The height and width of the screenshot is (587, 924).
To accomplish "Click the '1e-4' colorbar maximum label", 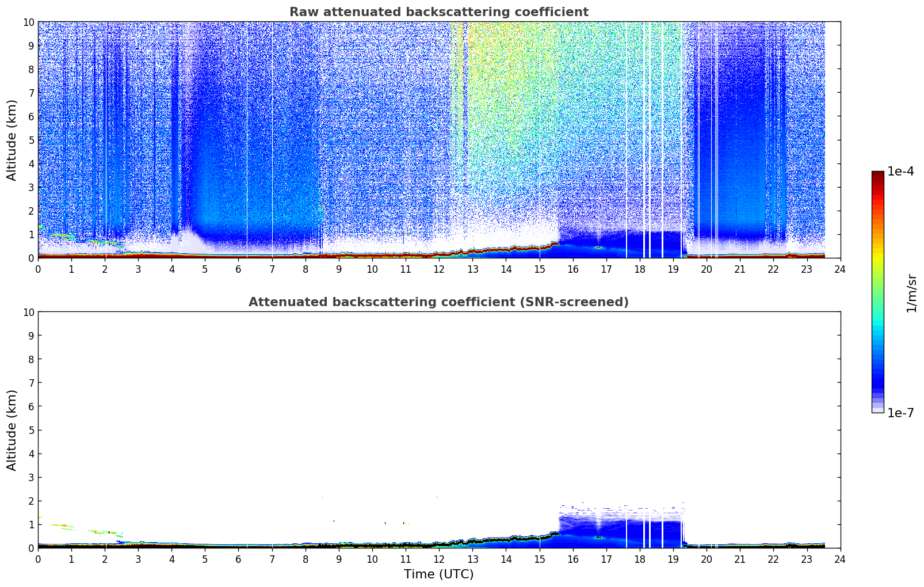I will 900,171.
